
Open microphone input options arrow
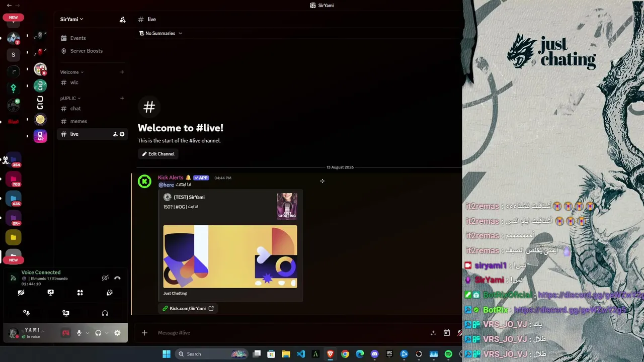(87, 333)
